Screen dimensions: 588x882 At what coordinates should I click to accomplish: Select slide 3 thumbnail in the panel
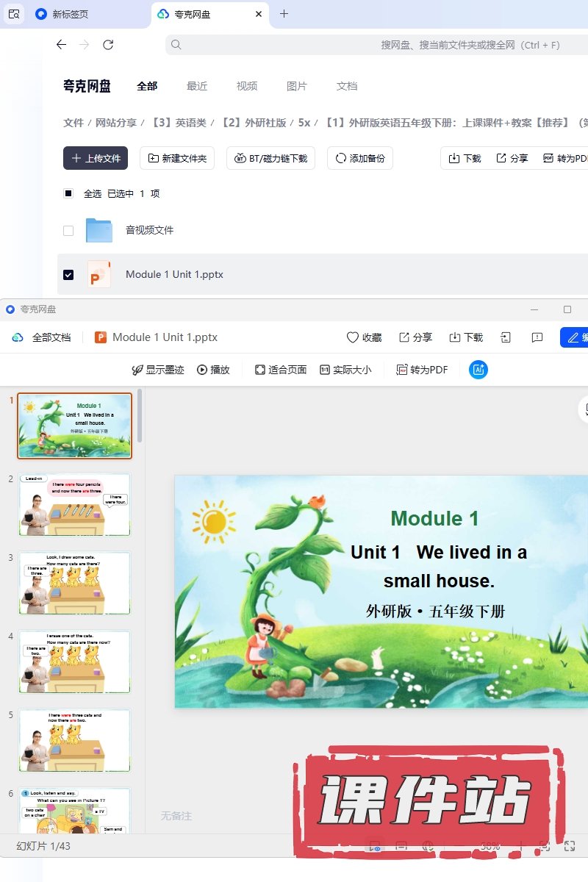(x=74, y=583)
